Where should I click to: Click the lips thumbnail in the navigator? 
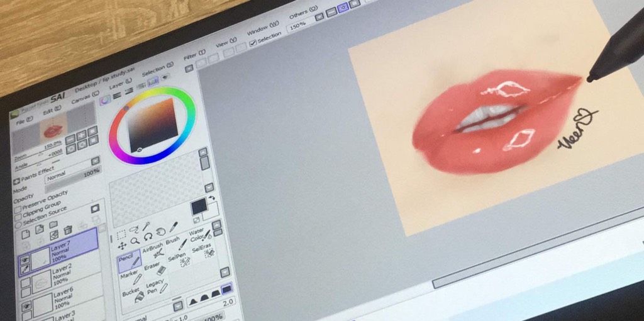tap(53, 130)
